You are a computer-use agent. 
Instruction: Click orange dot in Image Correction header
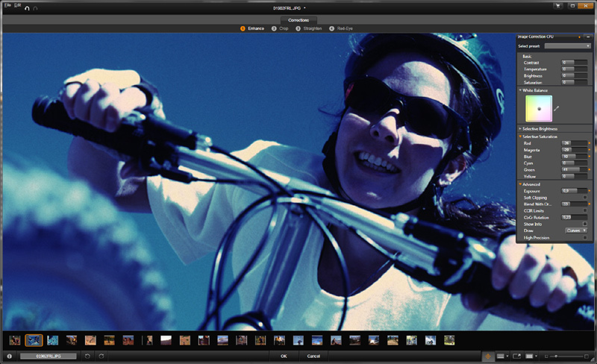580,37
